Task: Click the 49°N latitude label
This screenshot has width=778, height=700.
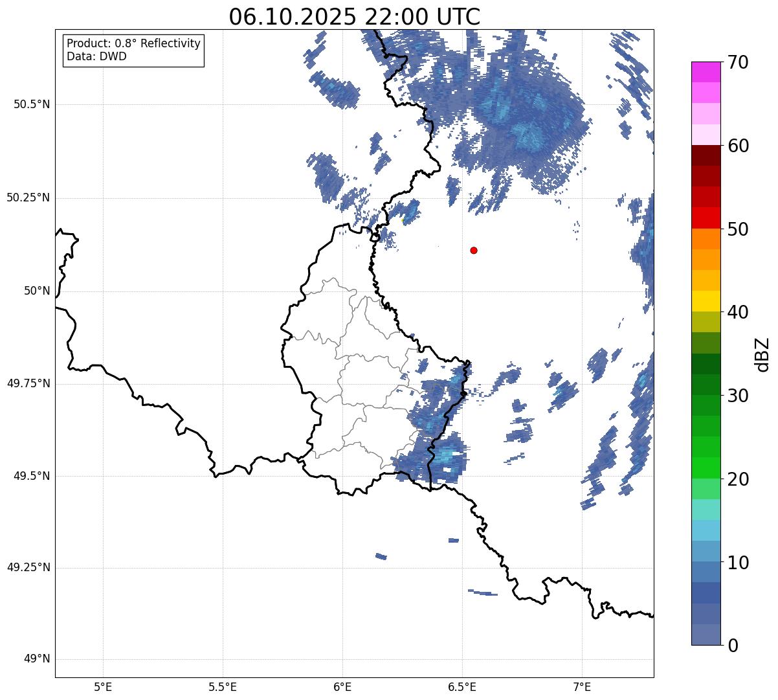Action: [37, 659]
